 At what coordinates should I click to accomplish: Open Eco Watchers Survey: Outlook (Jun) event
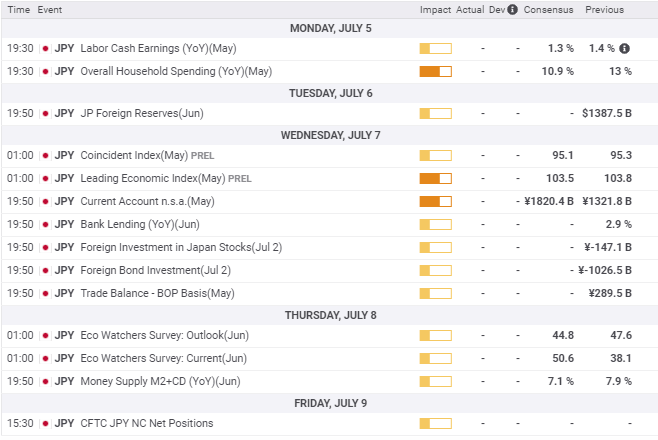(x=164, y=336)
